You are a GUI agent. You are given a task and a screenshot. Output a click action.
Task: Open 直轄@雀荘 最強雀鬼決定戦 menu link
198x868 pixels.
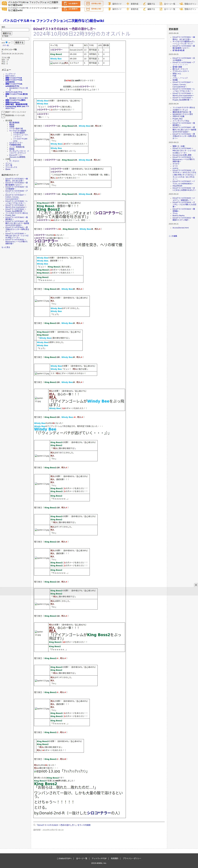pyautogui.click(x=16, y=104)
